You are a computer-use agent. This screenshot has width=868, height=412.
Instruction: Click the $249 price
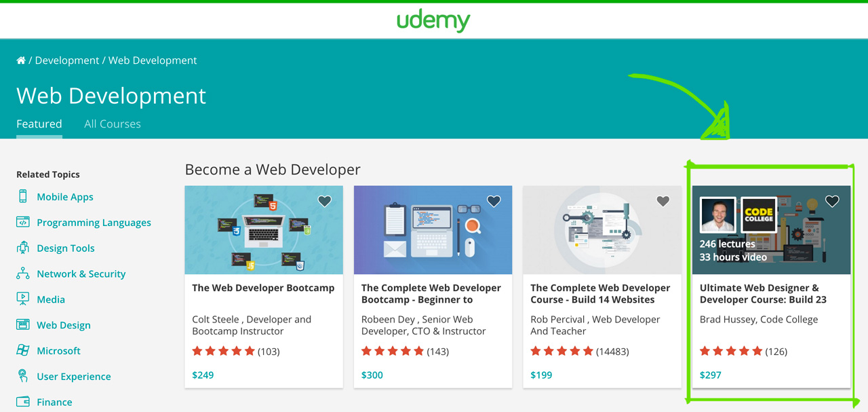coord(203,375)
